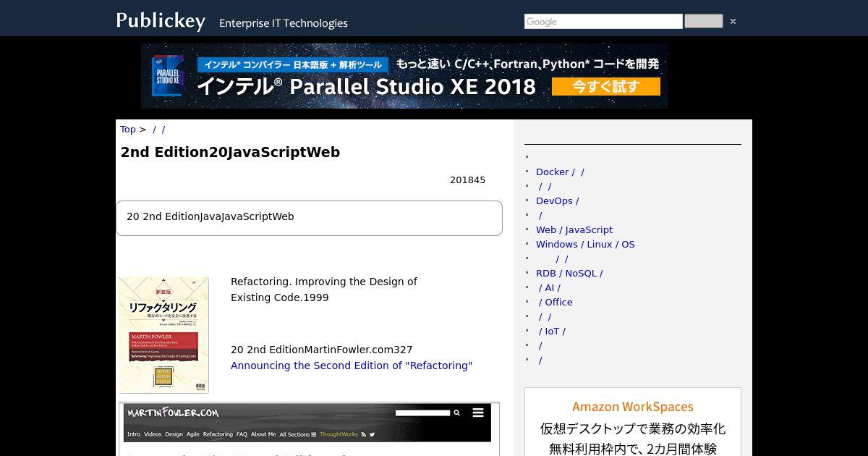Viewport: 868px width, 456px height.
Task: Click the article headline 2nd Edition20JavaScriptWeb
Action: click(x=230, y=152)
